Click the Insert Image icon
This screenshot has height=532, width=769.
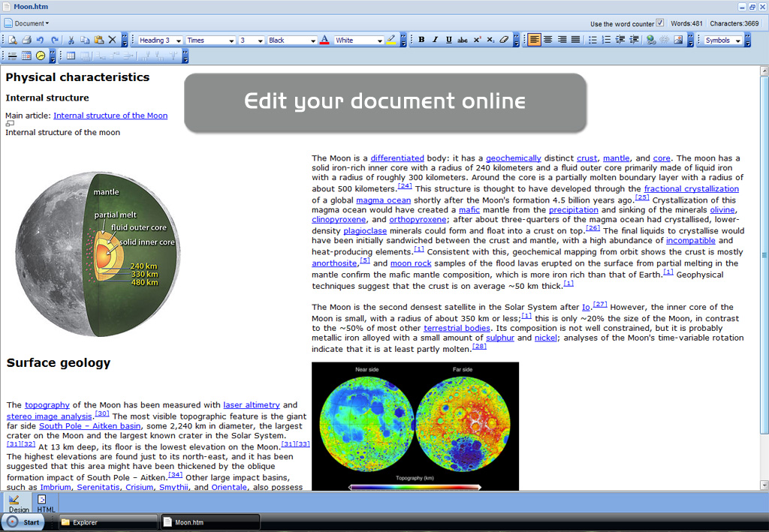point(678,40)
